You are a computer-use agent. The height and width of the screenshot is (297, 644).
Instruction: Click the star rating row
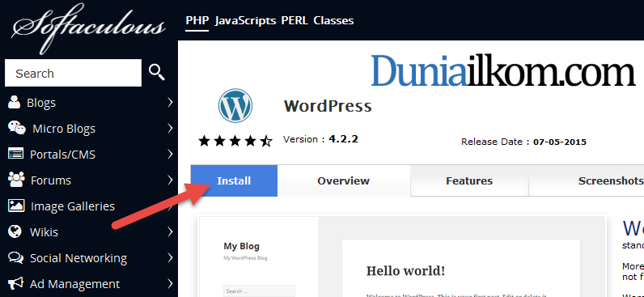[235, 142]
